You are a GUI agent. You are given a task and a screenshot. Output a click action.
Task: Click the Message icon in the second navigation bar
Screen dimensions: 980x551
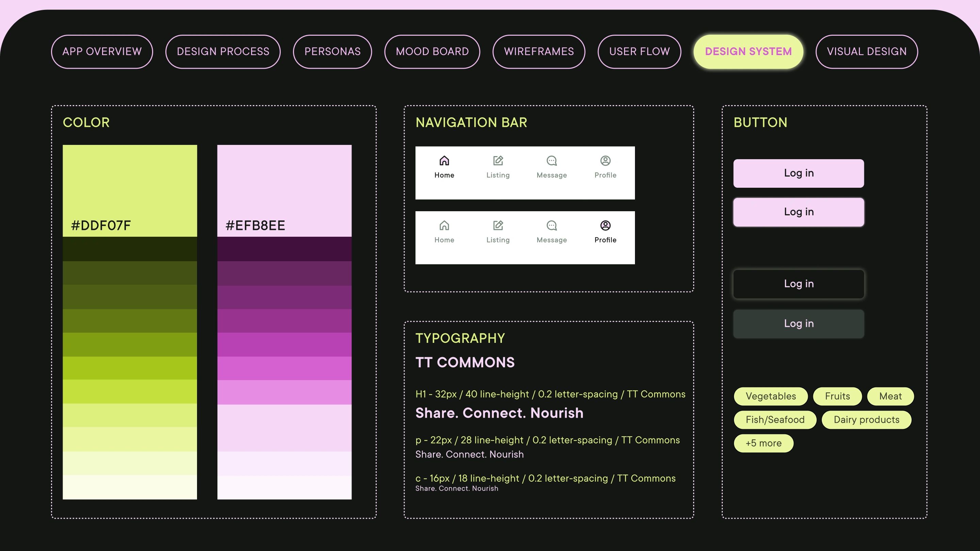(x=552, y=226)
